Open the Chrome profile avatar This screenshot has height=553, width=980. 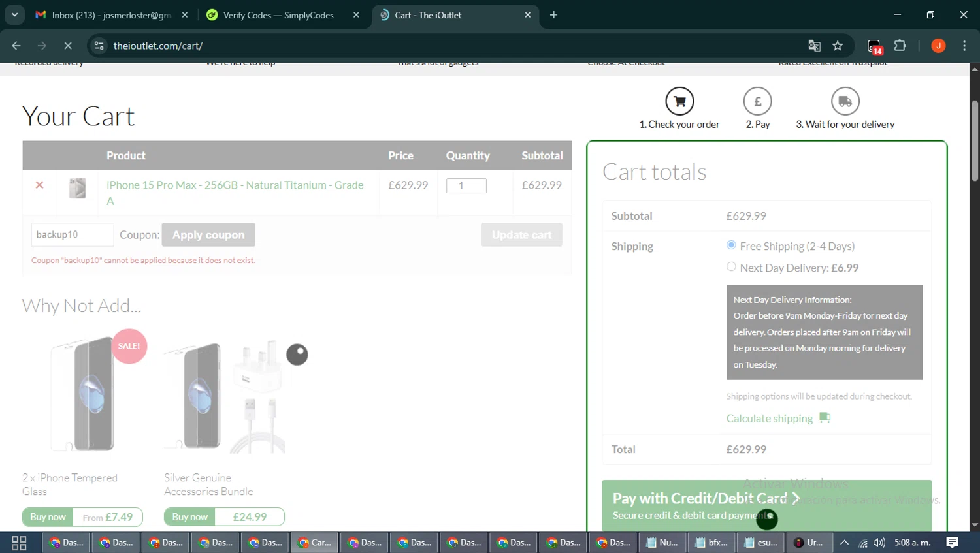[938, 46]
